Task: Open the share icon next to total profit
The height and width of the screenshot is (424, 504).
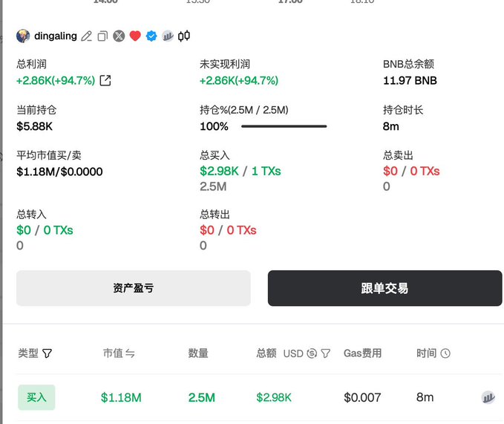Action: tap(105, 80)
